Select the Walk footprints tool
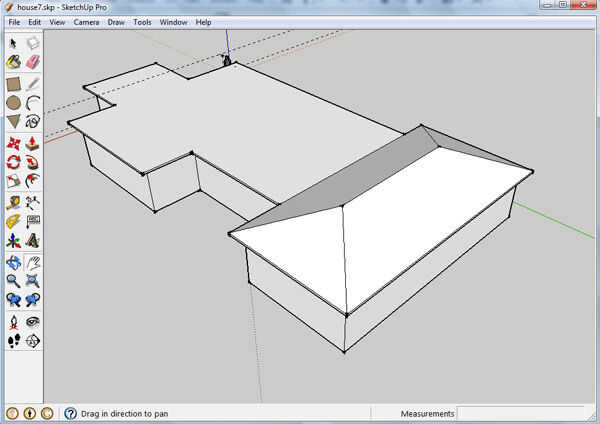Viewport: 600px width, 424px height. tap(13, 341)
